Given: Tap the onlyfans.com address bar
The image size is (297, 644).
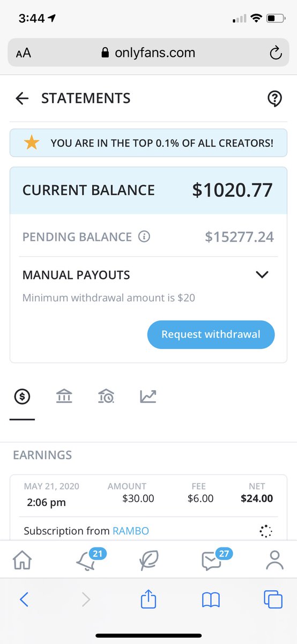Looking at the screenshot, I should (148, 53).
